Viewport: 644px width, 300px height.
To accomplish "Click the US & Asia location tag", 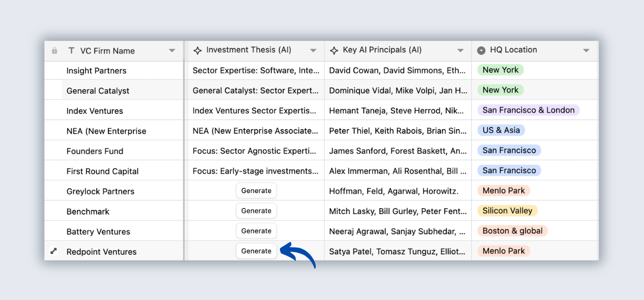I will click(x=501, y=130).
